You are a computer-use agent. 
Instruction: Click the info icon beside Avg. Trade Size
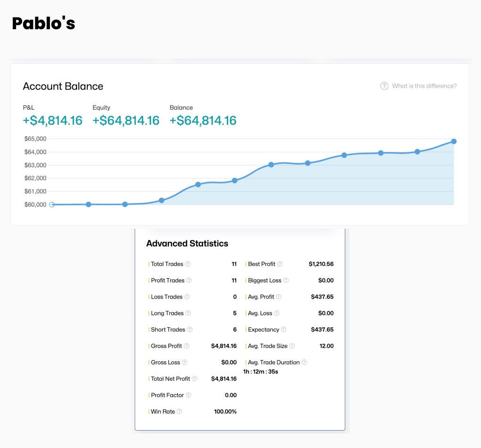292,346
